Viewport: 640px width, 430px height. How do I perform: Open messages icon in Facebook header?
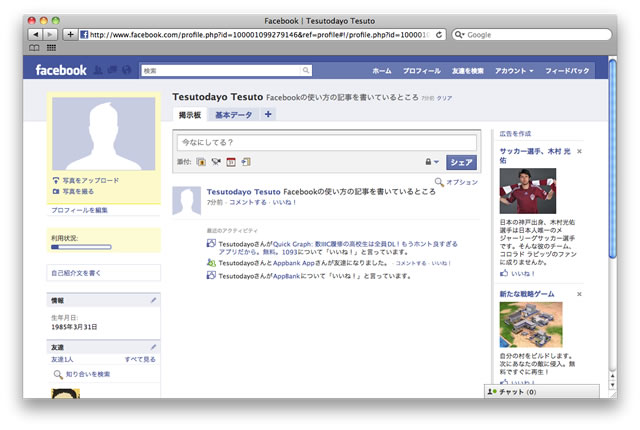tap(112, 70)
